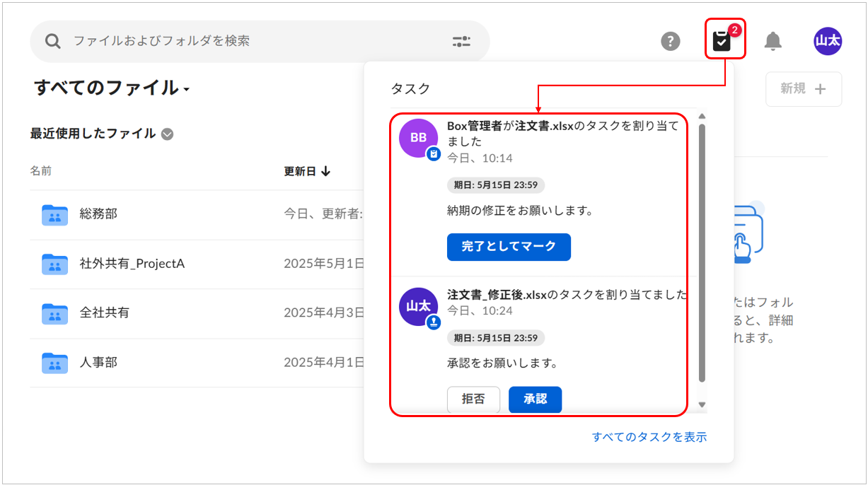
Task: Open the help question mark icon
Action: pos(670,41)
